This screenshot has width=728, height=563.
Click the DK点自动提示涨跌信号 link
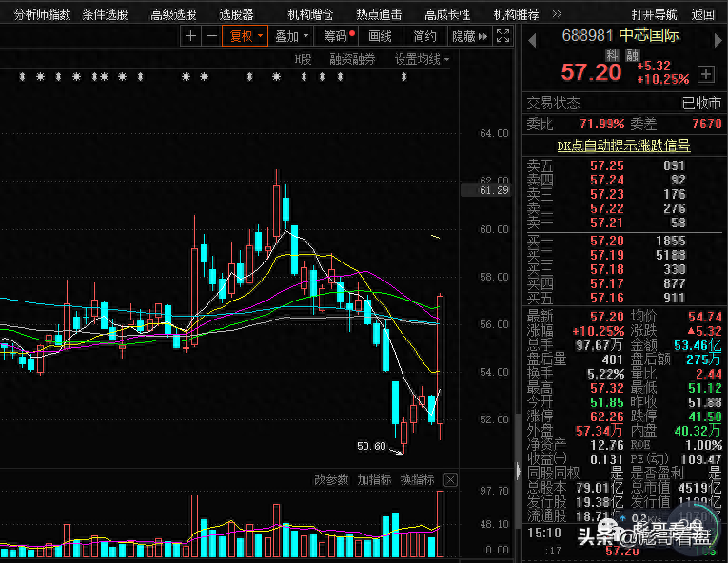pyautogui.click(x=623, y=146)
